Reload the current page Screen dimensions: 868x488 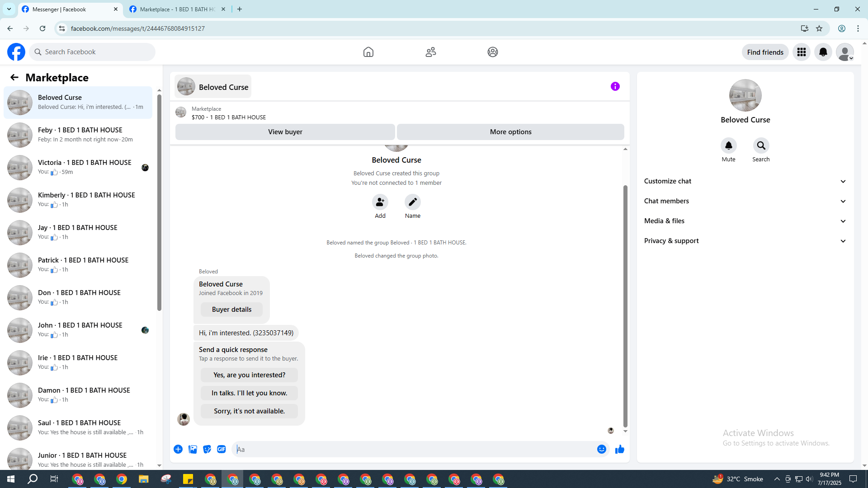coord(42,28)
